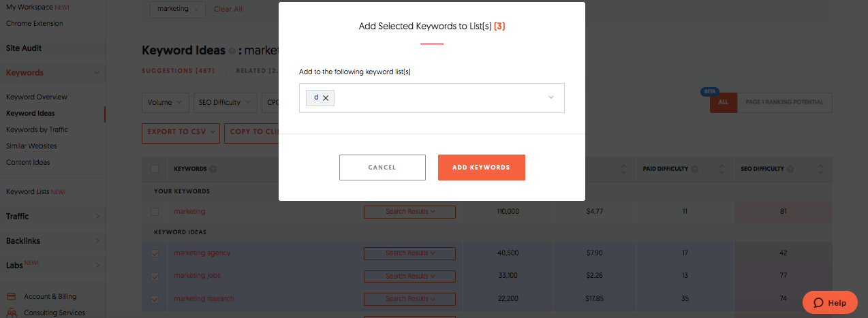Screen dimensions: 868x318
Task: Uncheck the marketing agency keyword
Action: pyautogui.click(x=155, y=253)
